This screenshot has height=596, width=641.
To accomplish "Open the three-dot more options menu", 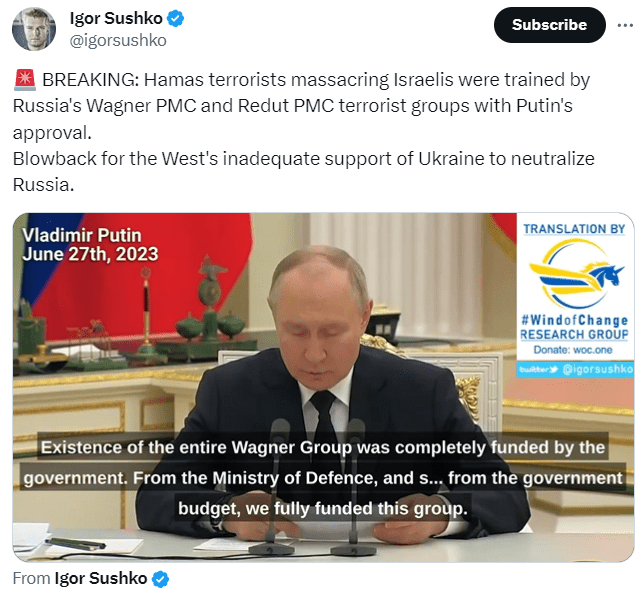I will [x=625, y=25].
